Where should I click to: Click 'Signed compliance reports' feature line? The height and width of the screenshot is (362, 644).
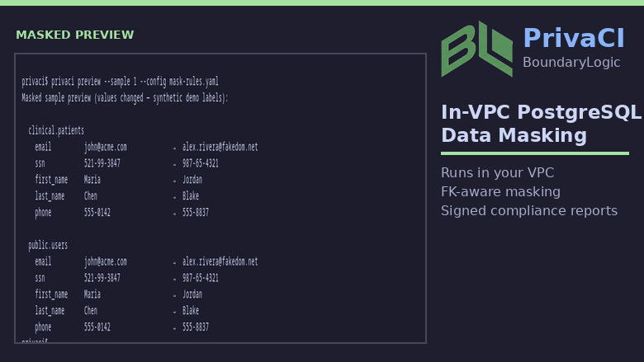click(x=529, y=211)
